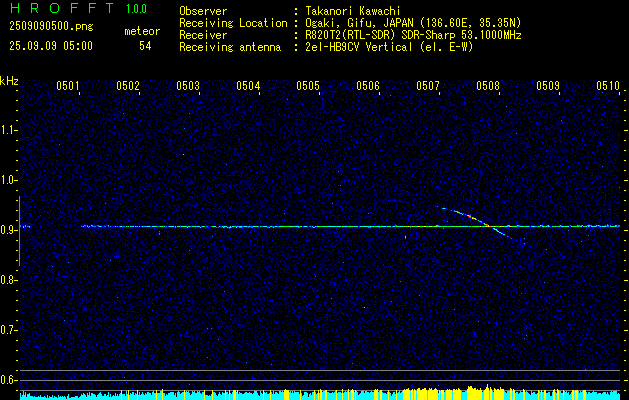The image size is (629, 400).
Task: Click the kHz axis unit label
Action: coord(9,81)
